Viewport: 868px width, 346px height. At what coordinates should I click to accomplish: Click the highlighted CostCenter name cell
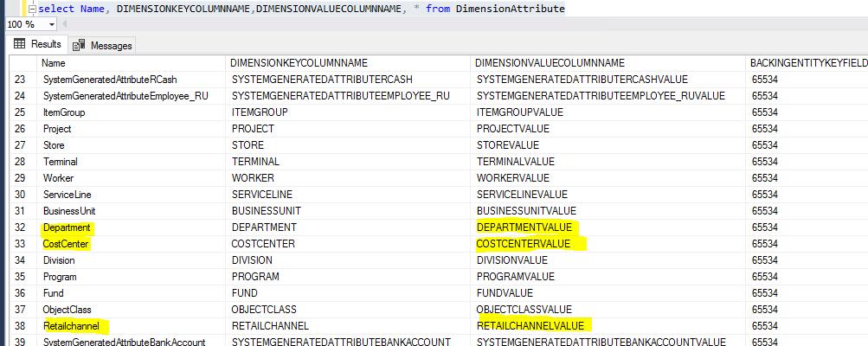(x=66, y=244)
